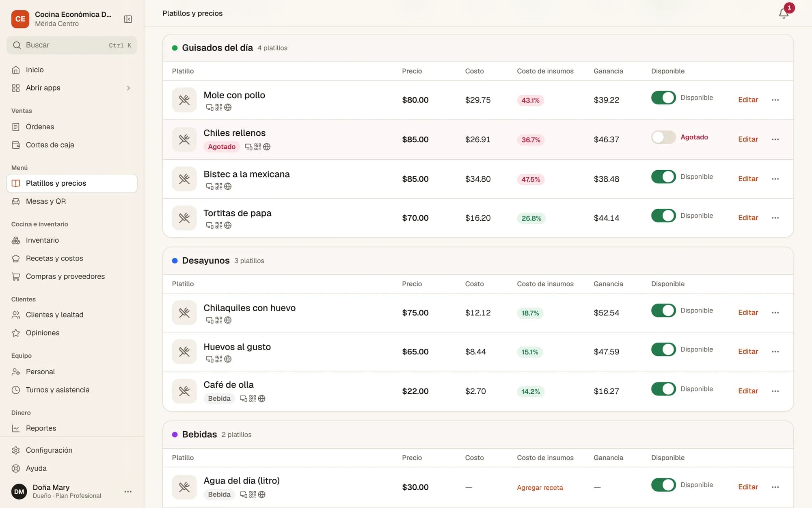The width and height of the screenshot is (812, 508).
Task: Collapse the sidebar panel icon
Action: pos(128,19)
